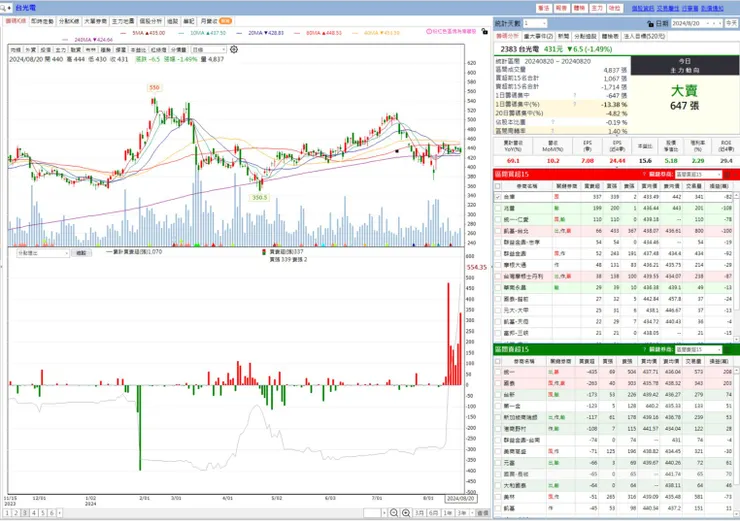The image size is (740, 521).
Task: Click red 體檢 button in top bar
Action: (579, 8)
